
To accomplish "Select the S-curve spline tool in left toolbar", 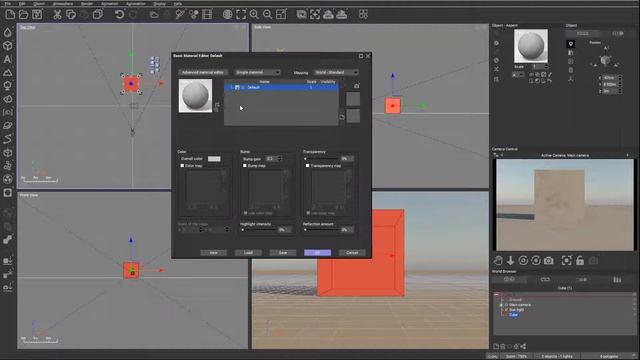I will (8, 139).
